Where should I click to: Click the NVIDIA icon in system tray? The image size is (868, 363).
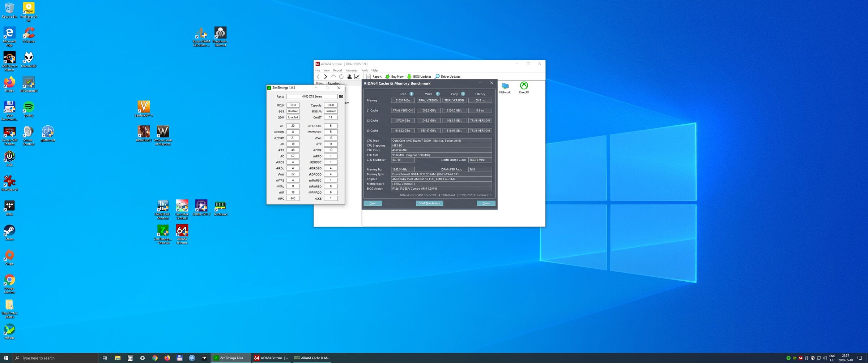[795, 358]
